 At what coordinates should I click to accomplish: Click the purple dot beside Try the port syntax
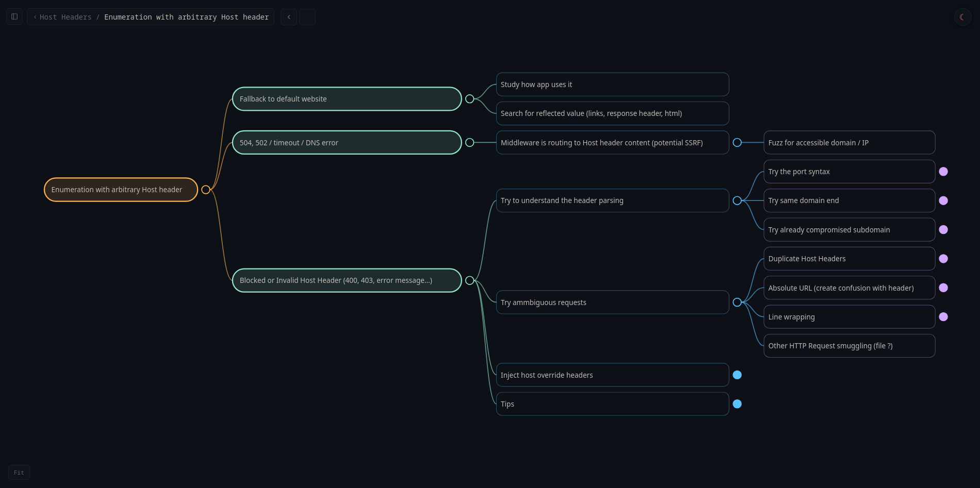click(943, 172)
